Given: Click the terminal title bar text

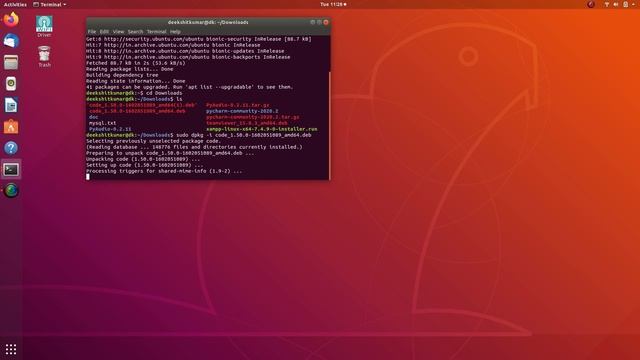Looking at the screenshot, I should click(208, 22).
